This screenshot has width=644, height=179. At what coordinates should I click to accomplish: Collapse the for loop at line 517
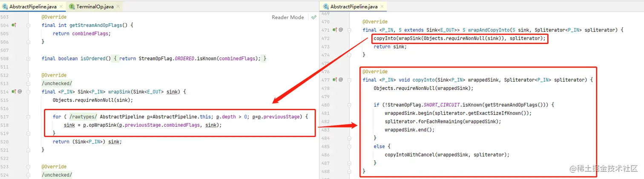[x=28, y=116]
